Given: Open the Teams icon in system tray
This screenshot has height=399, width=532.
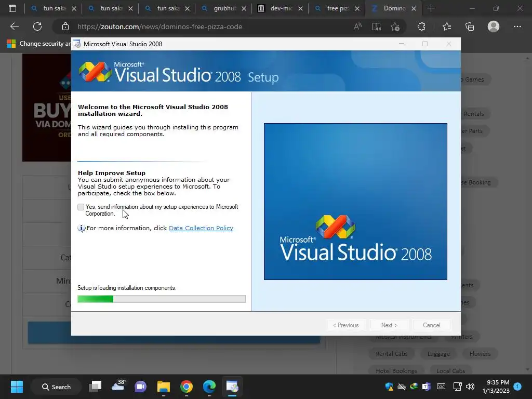Looking at the screenshot, I should 426,387.
